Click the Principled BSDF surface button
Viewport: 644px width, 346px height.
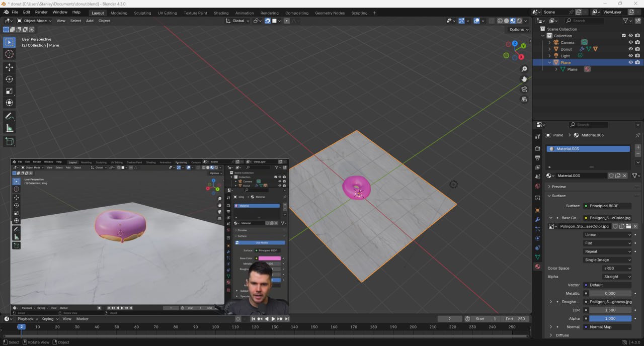(x=607, y=206)
